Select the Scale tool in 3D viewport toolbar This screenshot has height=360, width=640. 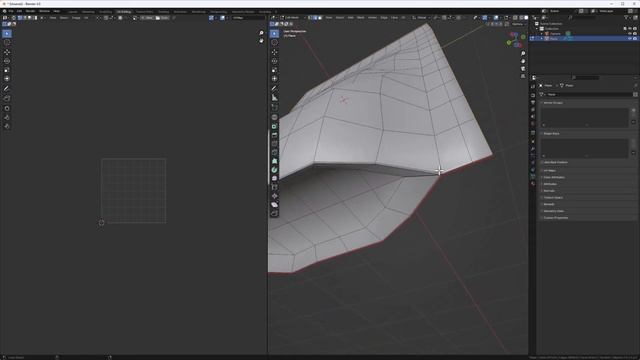[x=274, y=70]
